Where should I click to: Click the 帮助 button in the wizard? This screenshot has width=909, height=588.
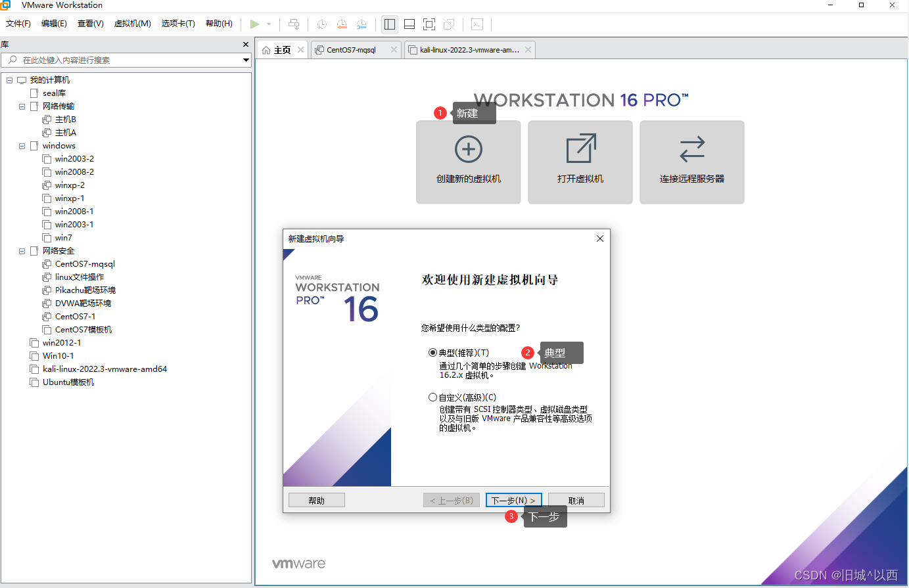[x=317, y=501]
